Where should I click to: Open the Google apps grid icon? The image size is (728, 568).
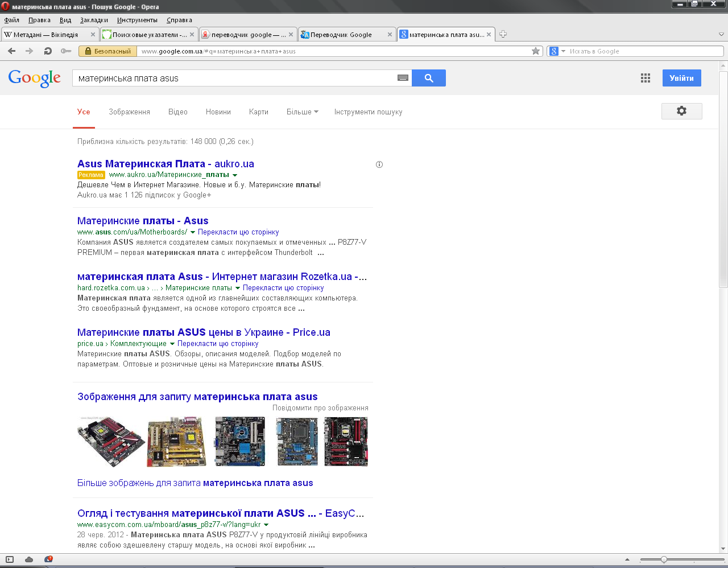point(646,78)
